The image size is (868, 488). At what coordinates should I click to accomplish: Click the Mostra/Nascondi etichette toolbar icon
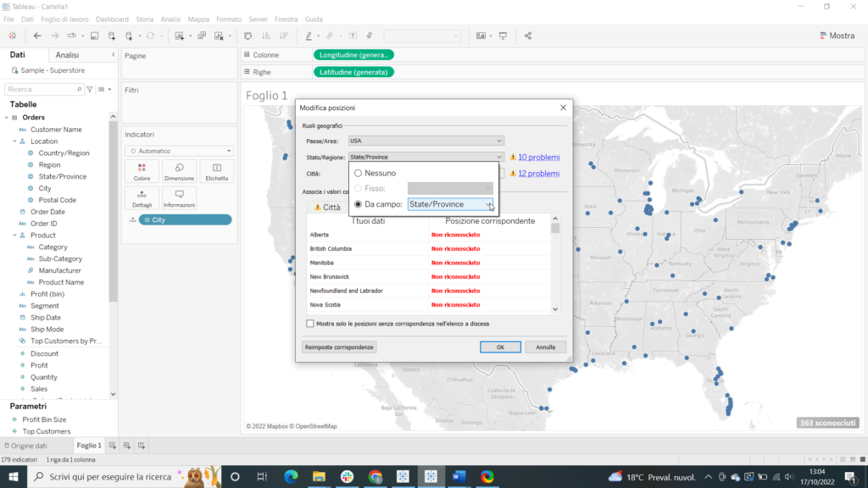click(x=353, y=36)
